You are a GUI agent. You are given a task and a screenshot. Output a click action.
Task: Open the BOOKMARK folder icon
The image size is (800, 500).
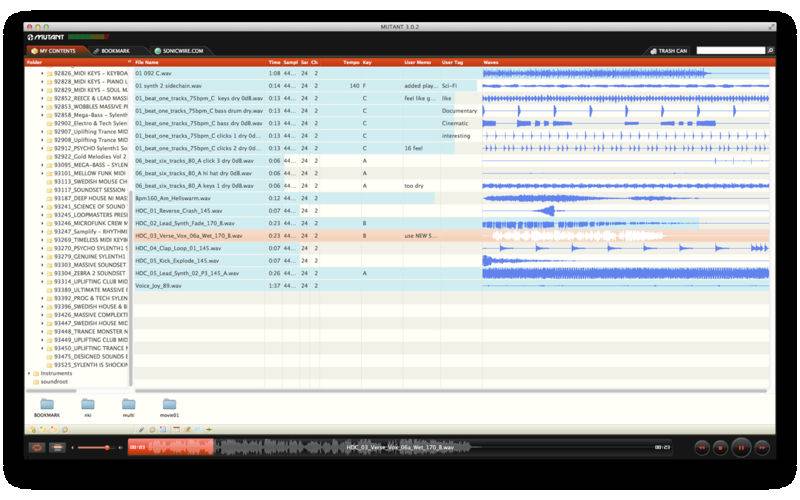[x=47, y=405]
